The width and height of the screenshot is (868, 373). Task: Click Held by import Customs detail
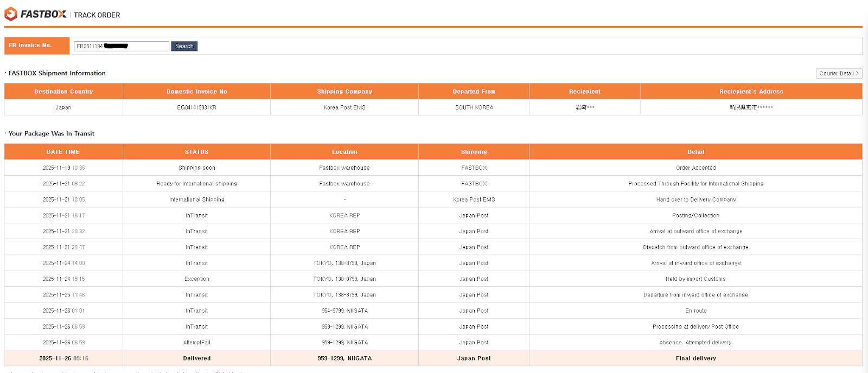point(695,279)
